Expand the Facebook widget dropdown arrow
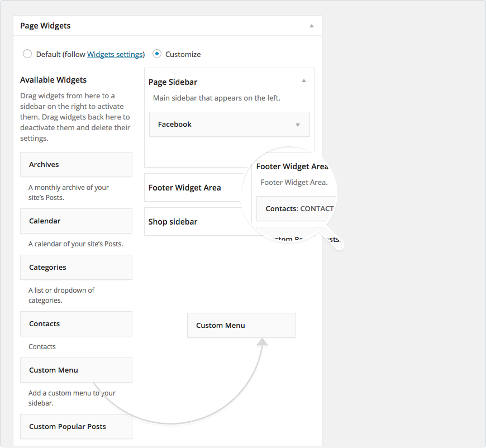The width and height of the screenshot is (486, 448). (298, 125)
